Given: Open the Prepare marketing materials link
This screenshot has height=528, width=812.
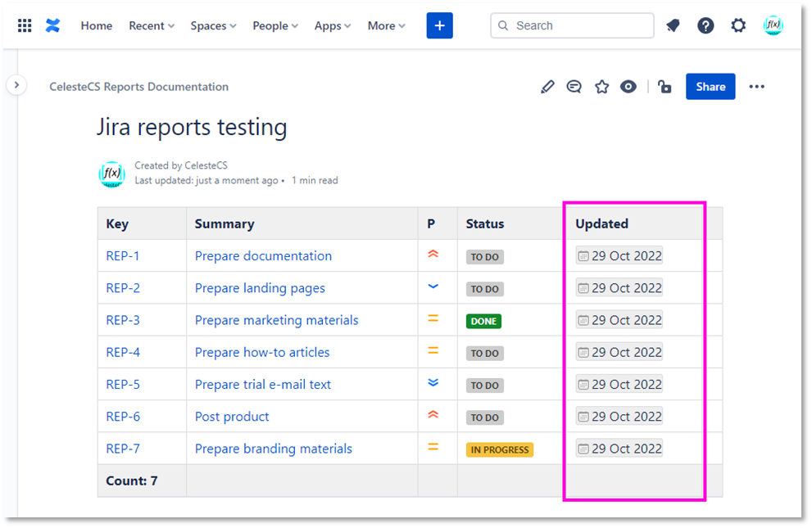Looking at the screenshot, I should pyautogui.click(x=276, y=320).
